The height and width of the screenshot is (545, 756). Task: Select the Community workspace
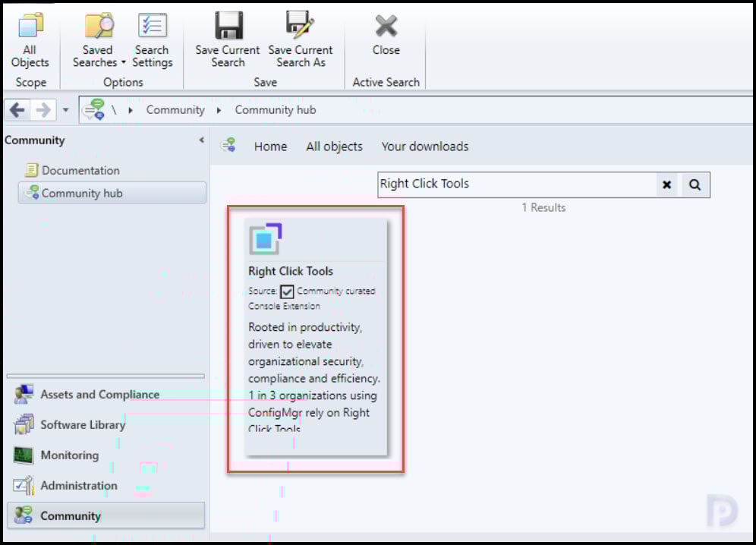tap(106, 515)
